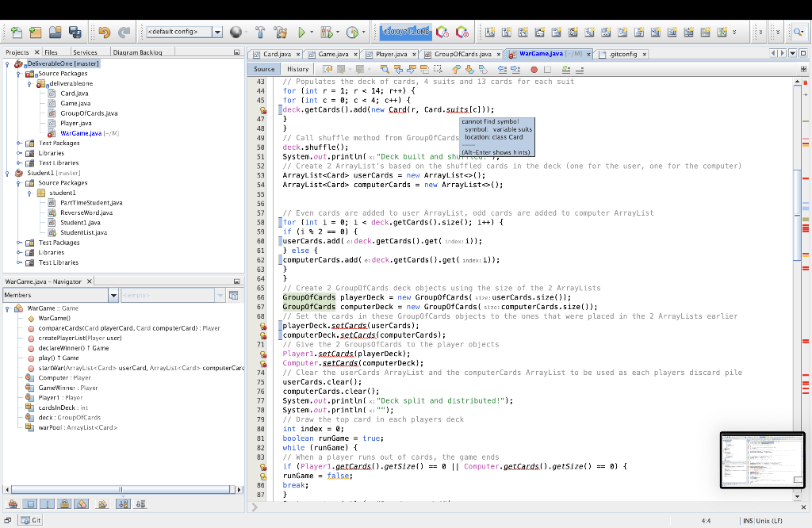Open Player.java in the Projects tree
812x528 pixels.
coord(75,123)
